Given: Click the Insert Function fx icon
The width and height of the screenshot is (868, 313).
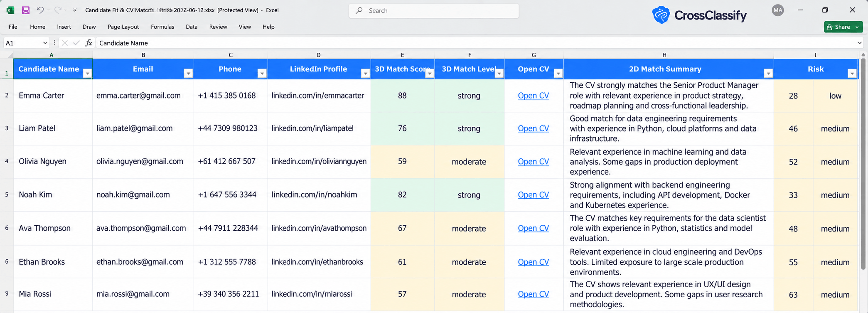Looking at the screenshot, I should click(x=89, y=43).
